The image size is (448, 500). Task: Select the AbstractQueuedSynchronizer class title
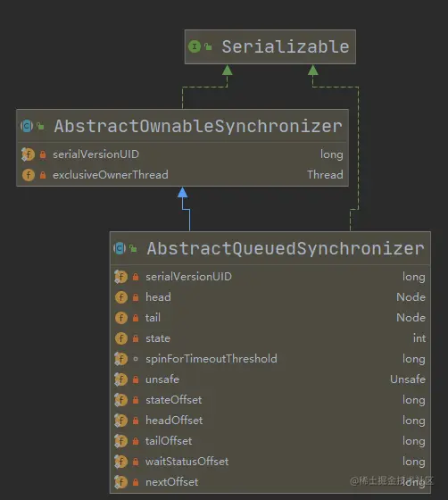(286, 248)
